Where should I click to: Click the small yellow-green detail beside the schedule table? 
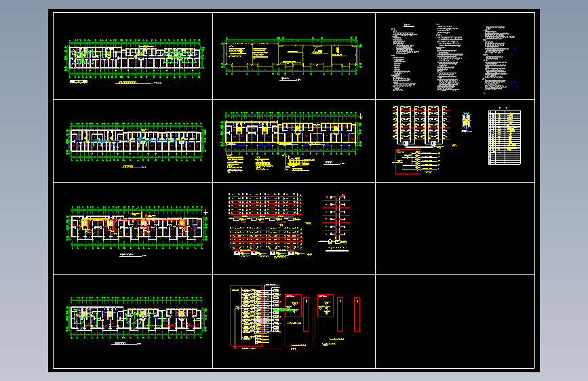[466, 122]
